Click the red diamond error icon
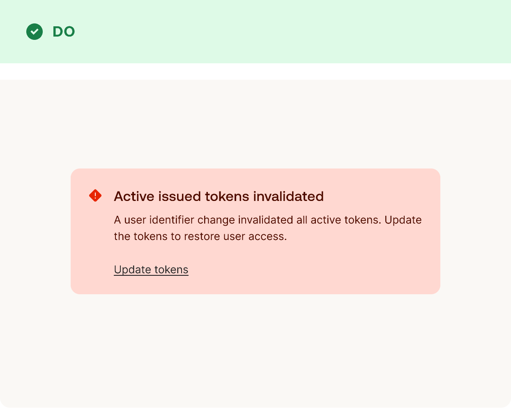Screen dimensions: 511x420 [x=95, y=196]
